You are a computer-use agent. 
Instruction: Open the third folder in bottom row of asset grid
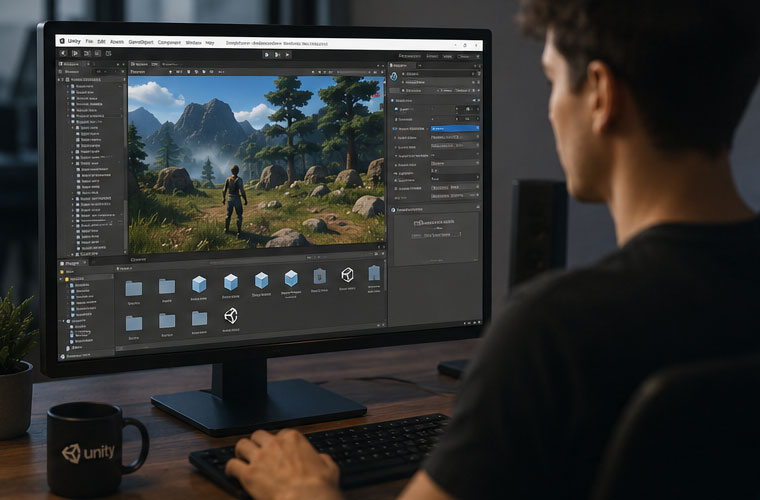point(199,318)
